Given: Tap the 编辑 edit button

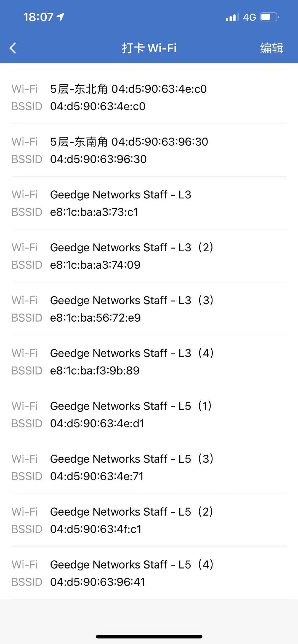Looking at the screenshot, I should (272, 48).
